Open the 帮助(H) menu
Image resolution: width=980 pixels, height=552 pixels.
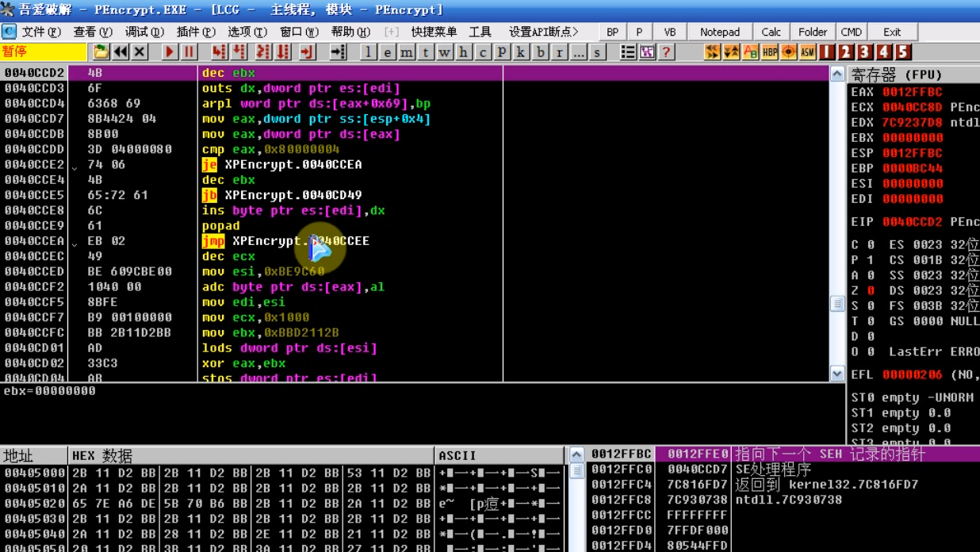(350, 32)
